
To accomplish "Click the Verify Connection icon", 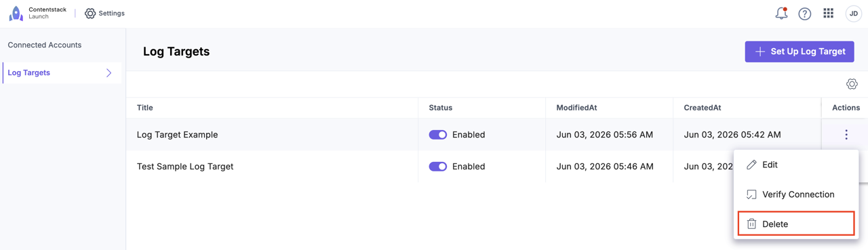I will pos(751,194).
